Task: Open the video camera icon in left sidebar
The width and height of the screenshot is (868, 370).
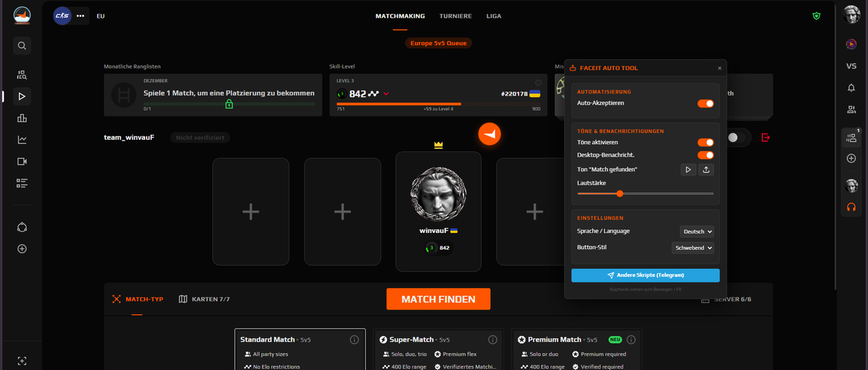Action: (x=22, y=162)
